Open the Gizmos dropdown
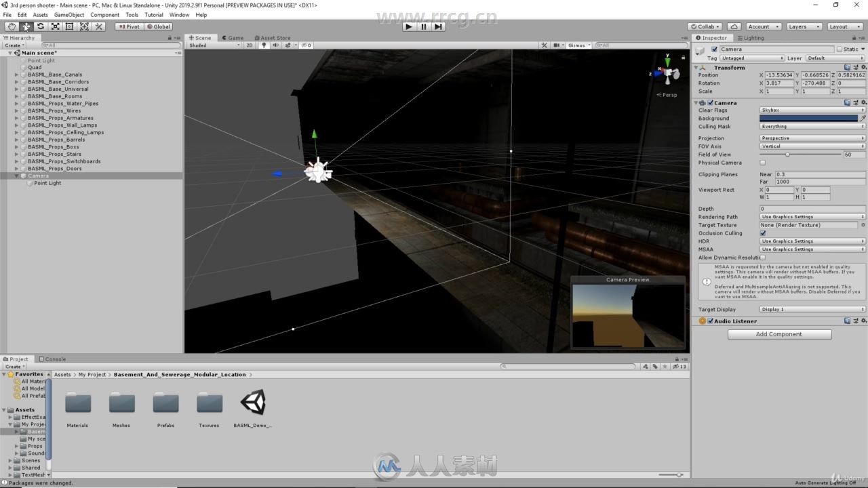The height and width of the screenshot is (488, 868). pyautogui.click(x=579, y=45)
